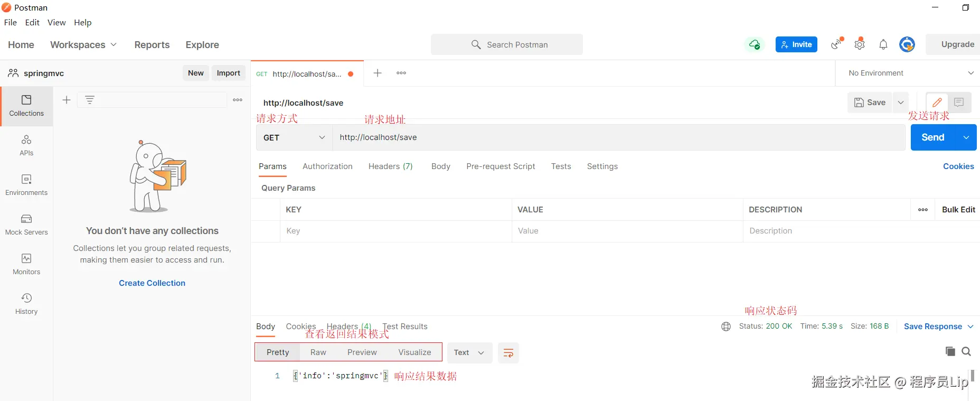Screen dimensions: 980x401
Task: Open the capture requests satellite icon
Action: pos(837,44)
